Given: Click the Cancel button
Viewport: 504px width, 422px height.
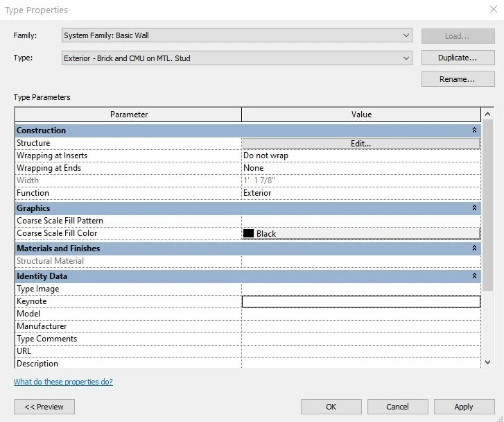Looking at the screenshot, I should point(398,407).
